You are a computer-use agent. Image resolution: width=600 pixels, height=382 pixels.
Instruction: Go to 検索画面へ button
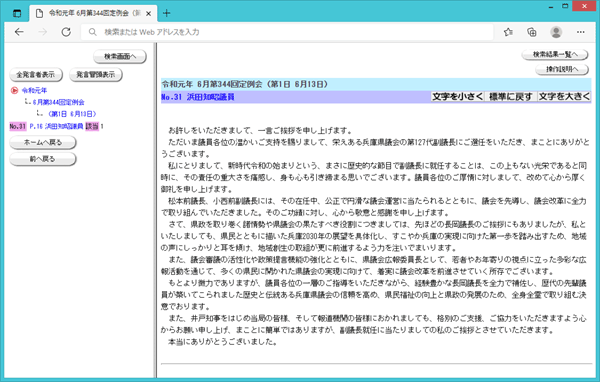coord(120,57)
